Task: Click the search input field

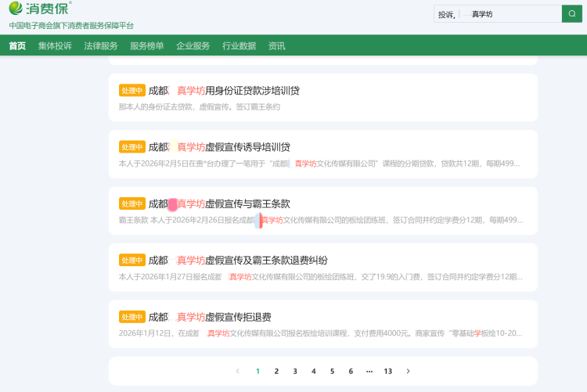Action: 509,14
